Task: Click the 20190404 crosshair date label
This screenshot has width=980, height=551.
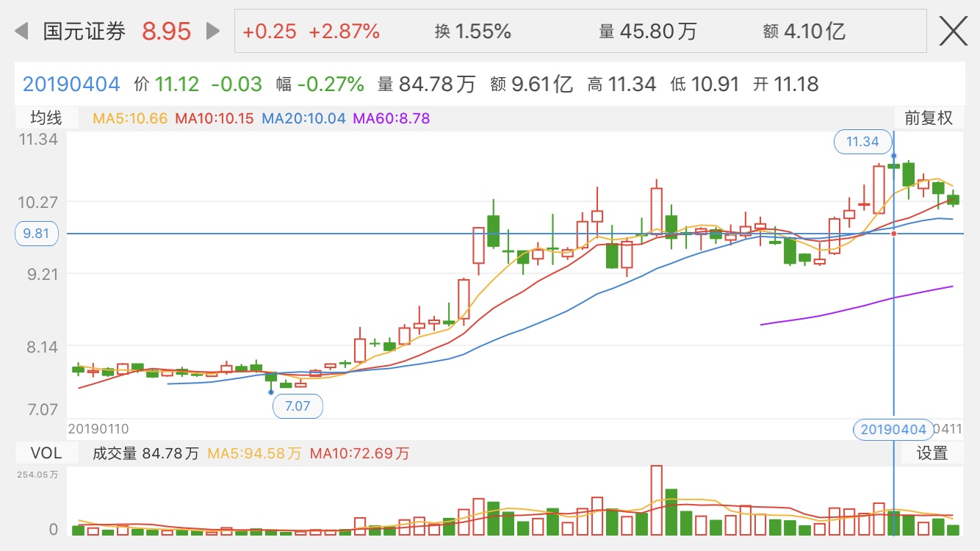Action: pos(893,430)
